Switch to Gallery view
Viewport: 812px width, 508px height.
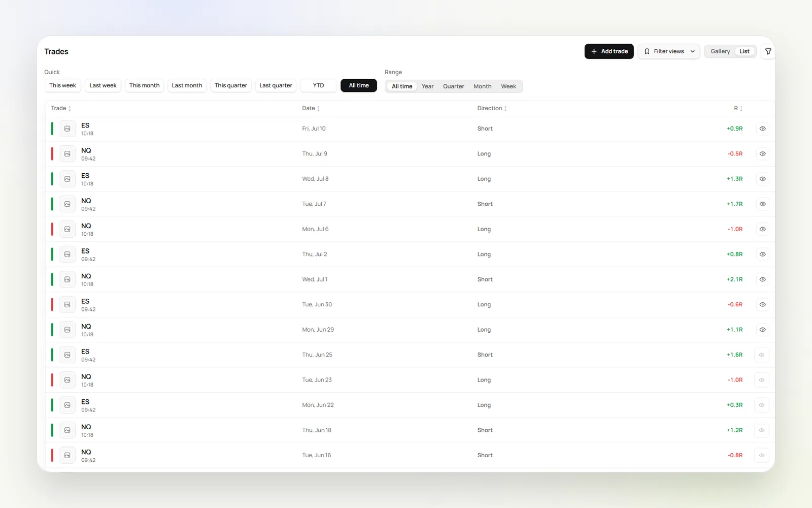[x=720, y=51]
